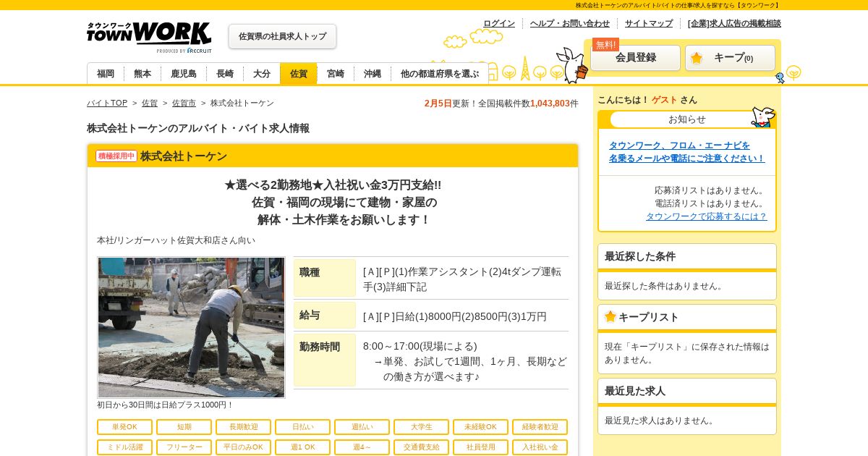Screen dimensions: 868x456
Task: Click the 未経験OK tag
Action: (x=480, y=427)
